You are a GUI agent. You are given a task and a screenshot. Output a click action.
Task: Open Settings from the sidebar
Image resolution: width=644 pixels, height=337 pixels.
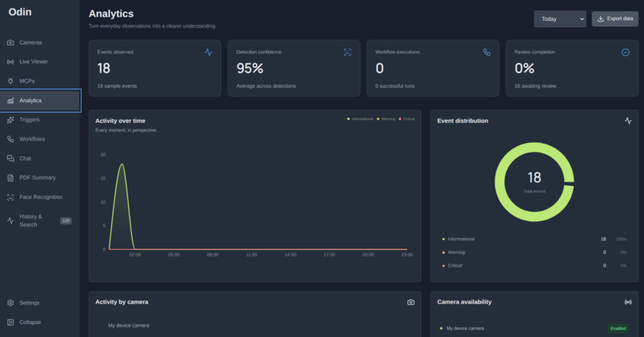coord(40,303)
